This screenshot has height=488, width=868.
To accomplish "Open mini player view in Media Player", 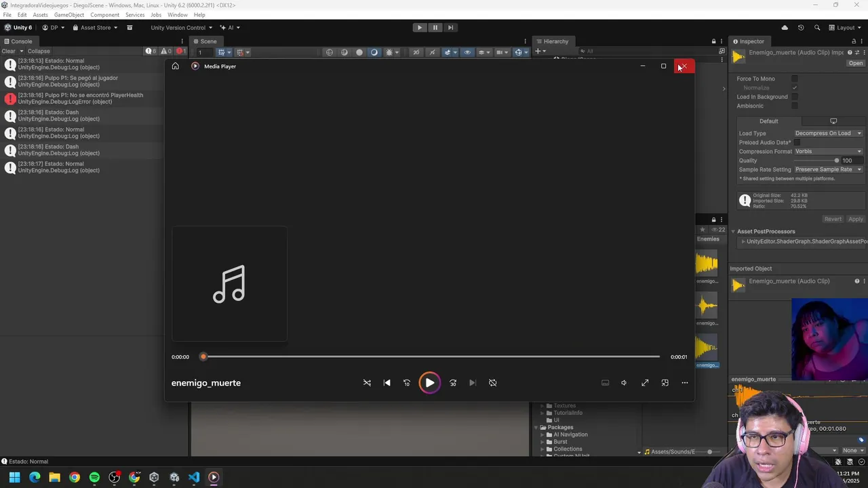I will (665, 383).
